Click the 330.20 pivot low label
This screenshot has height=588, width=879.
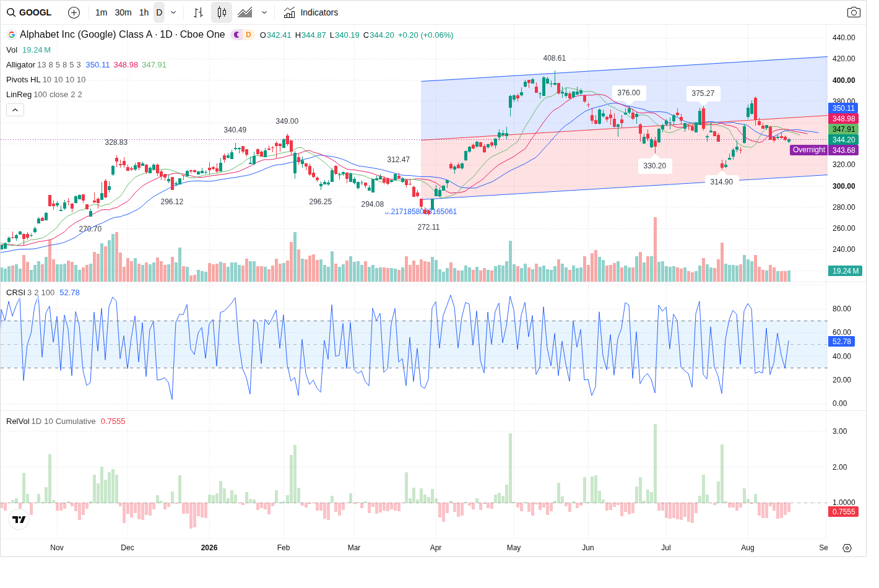click(x=655, y=166)
